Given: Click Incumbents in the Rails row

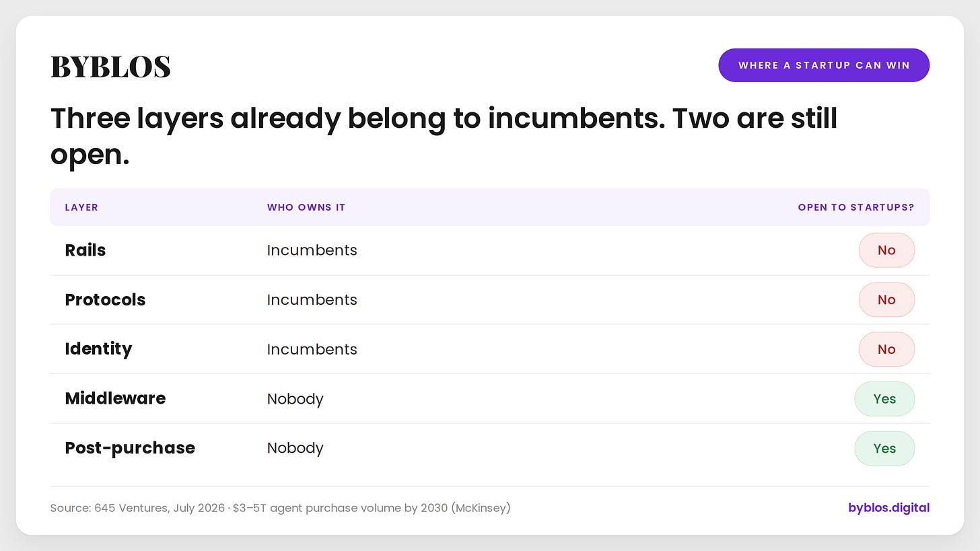Looking at the screenshot, I should 312,250.
